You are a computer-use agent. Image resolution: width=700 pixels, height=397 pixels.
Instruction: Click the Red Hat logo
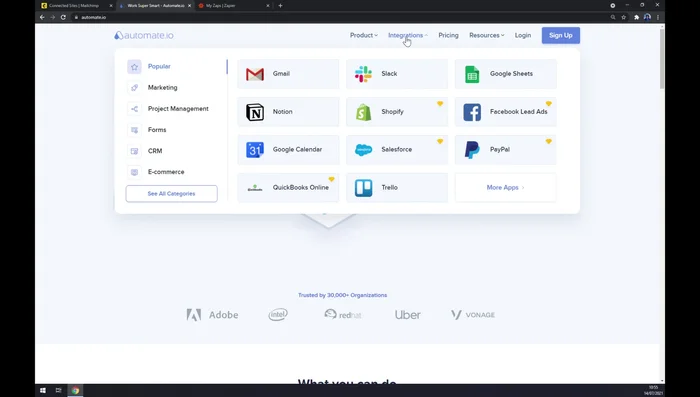343,314
